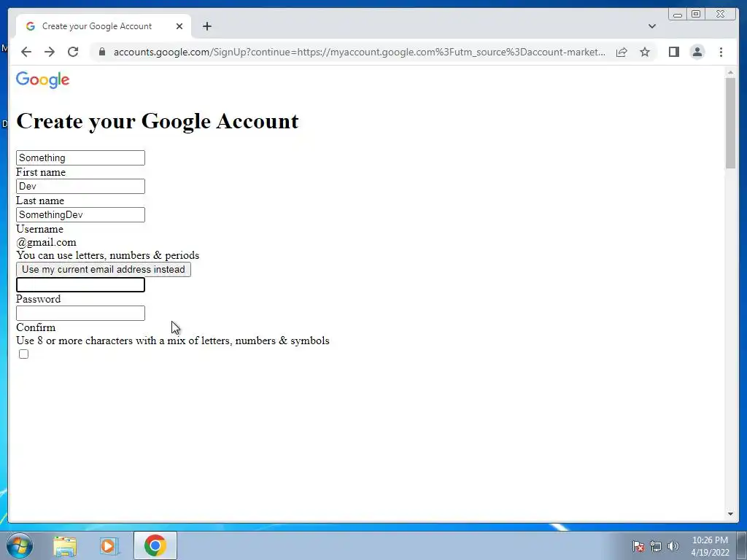
Task: Restore down the Chrome window
Action: coord(696,15)
